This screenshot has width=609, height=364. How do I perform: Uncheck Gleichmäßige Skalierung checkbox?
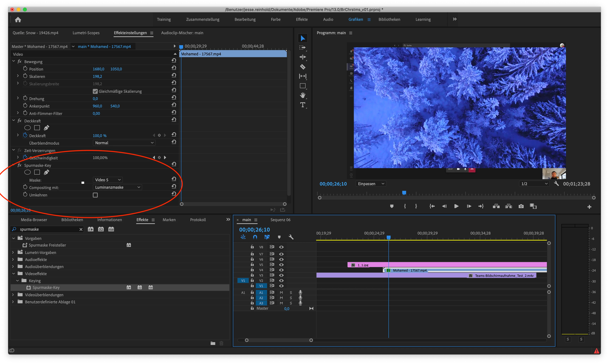point(95,91)
